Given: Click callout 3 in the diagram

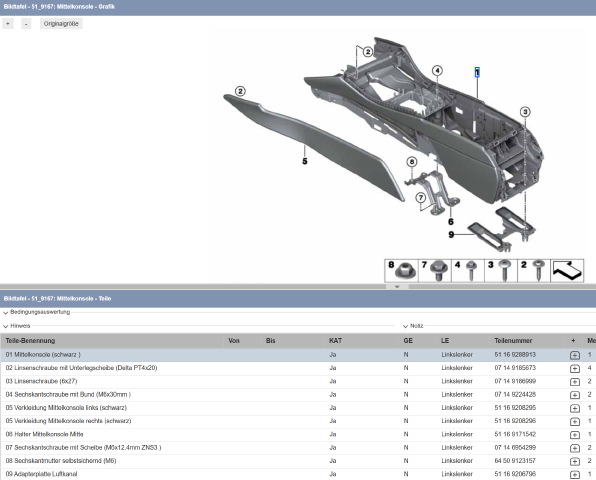Looking at the screenshot, I should click(525, 112).
